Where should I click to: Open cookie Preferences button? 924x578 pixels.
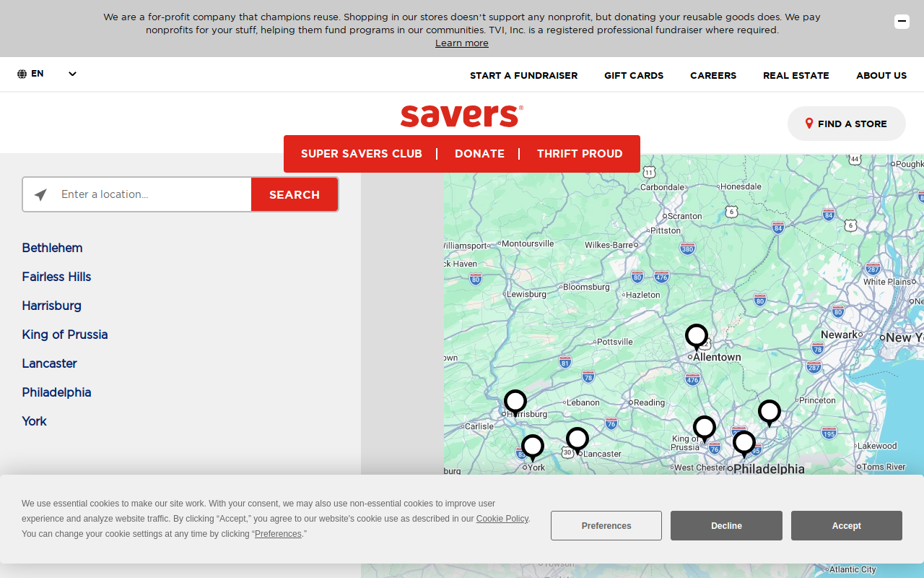(x=606, y=526)
